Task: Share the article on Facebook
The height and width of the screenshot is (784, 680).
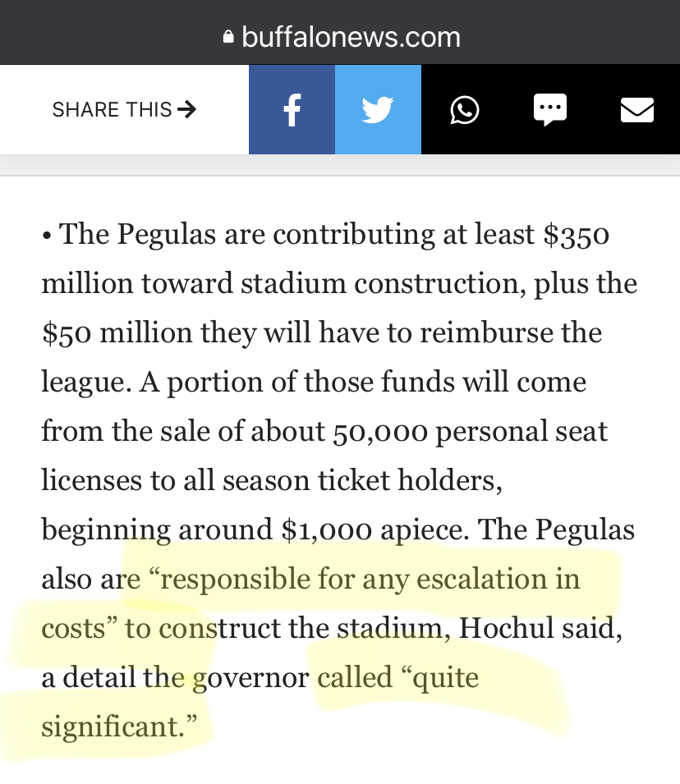Action: (x=292, y=109)
